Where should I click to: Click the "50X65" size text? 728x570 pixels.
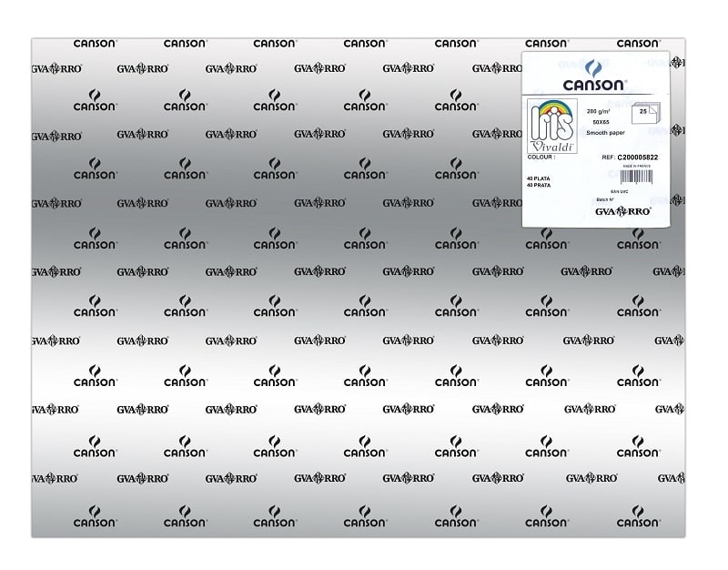[x=601, y=122]
